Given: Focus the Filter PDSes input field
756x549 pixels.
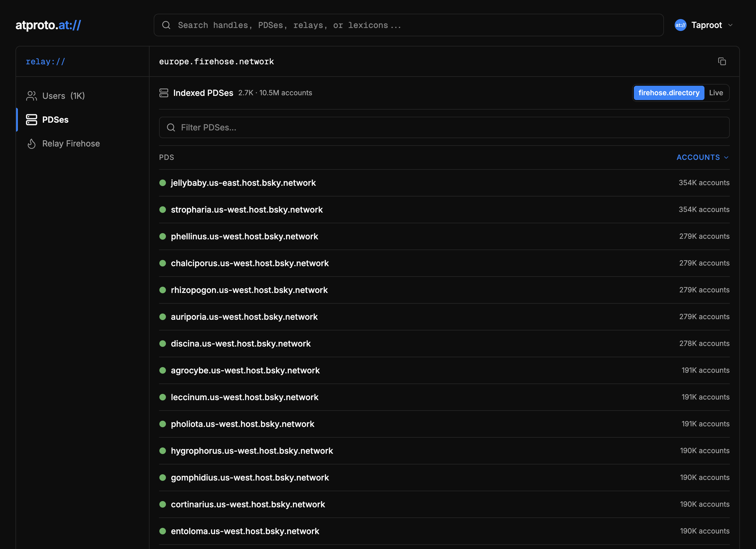Looking at the screenshot, I should coord(444,128).
